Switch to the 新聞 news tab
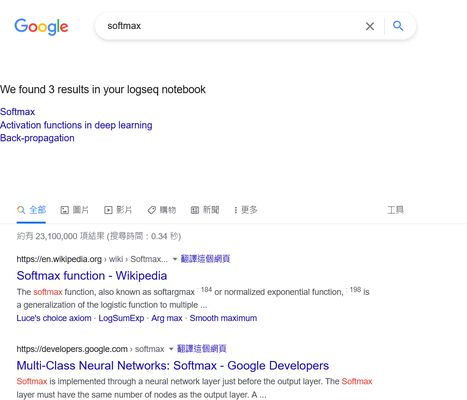Viewport: 467px width, 400px height. pyautogui.click(x=205, y=210)
